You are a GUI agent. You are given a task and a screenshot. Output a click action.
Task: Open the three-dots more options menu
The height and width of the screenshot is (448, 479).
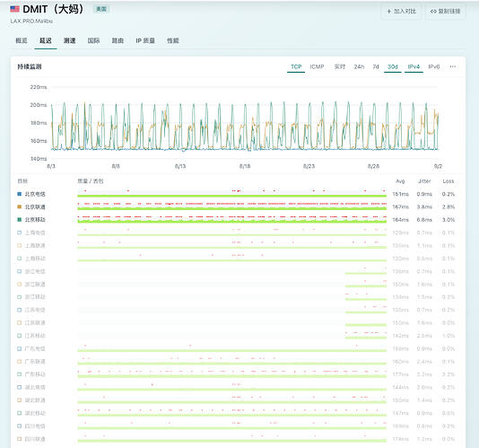click(x=453, y=66)
